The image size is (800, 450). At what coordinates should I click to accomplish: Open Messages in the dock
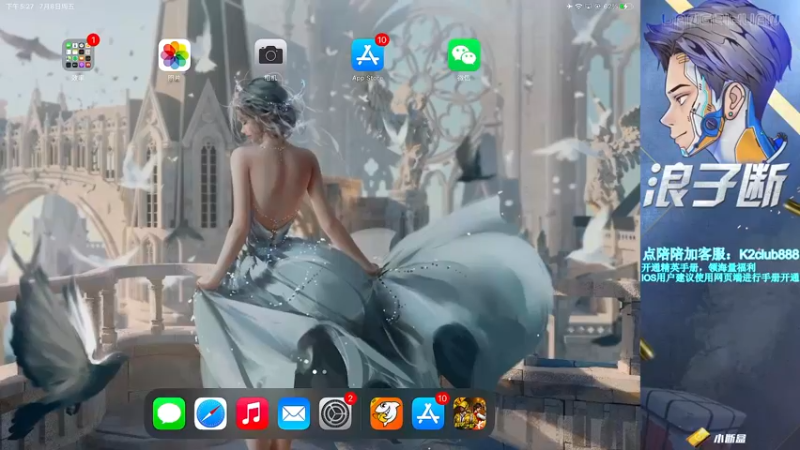(x=169, y=414)
